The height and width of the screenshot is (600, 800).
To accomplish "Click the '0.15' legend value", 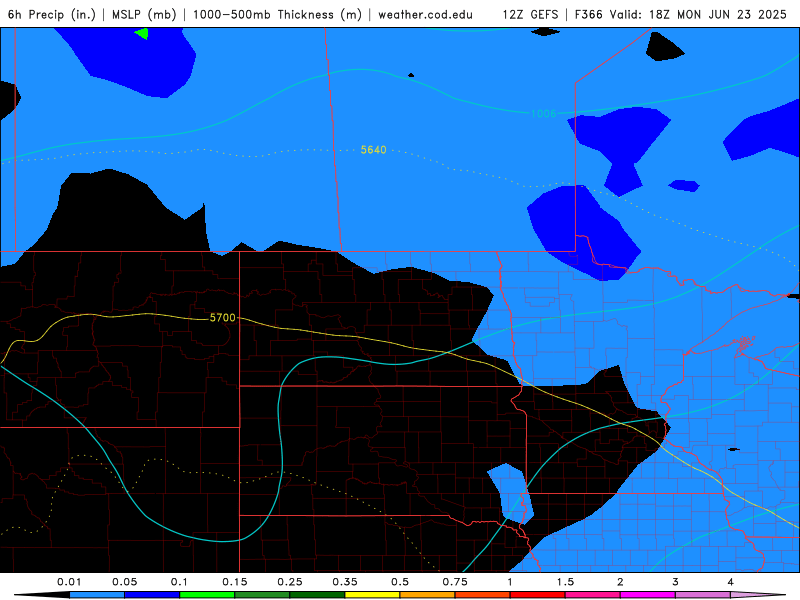I will pos(235,582).
